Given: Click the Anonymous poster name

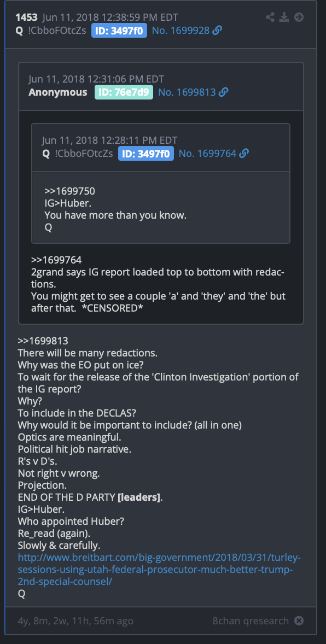Looking at the screenshot, I should (x=57, y=92).
